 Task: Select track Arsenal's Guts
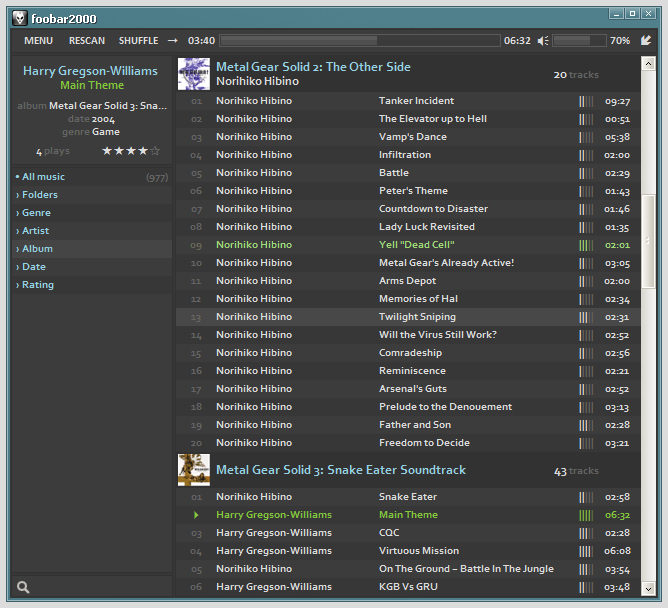(408, 389)
